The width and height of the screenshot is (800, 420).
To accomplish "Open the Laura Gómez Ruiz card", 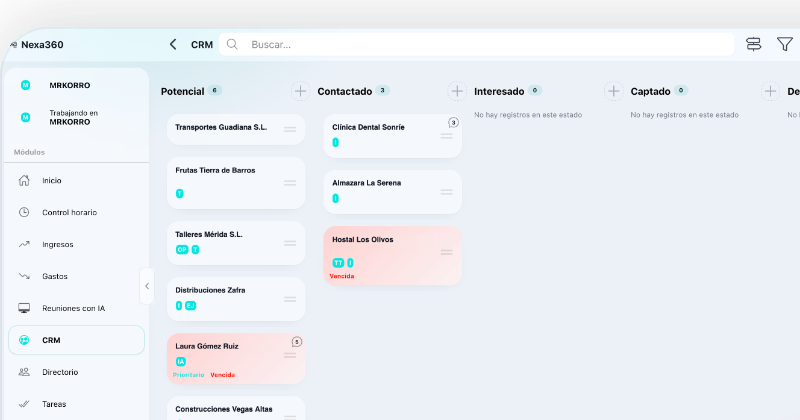I will [236, 359].
